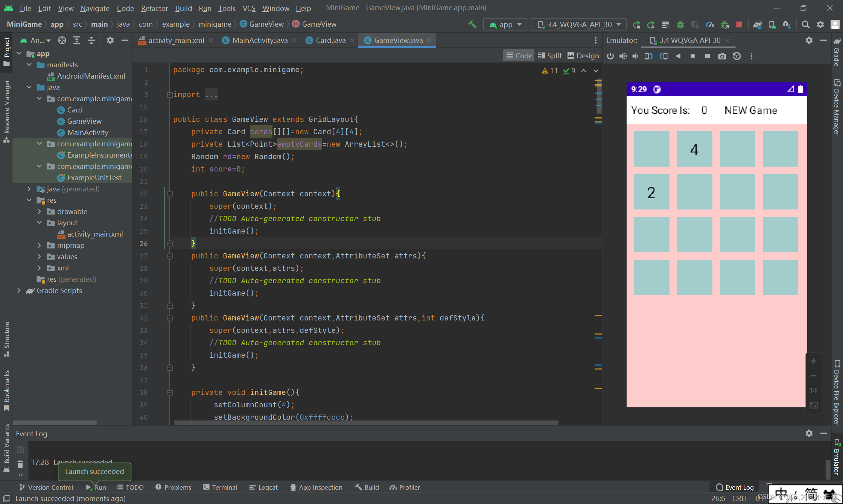This screenshot has width=843, height=504.
Task: Expand the layout folder in project tree
Action: [38, 223]
